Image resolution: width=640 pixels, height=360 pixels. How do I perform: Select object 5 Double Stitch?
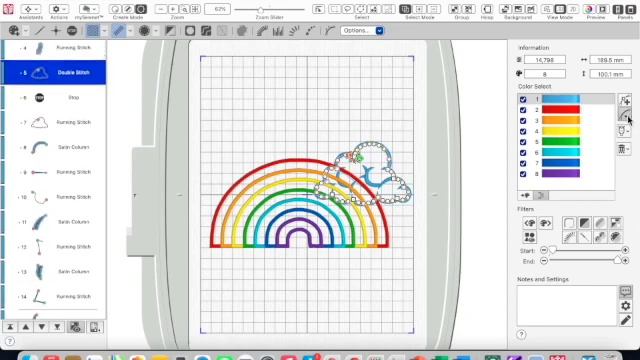[x=54, y=73]
